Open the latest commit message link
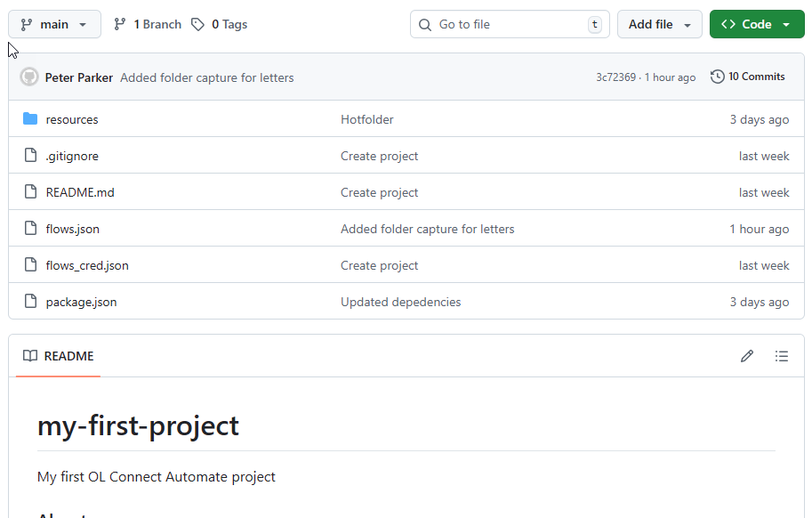Screen dimensions: 812x518 206,77
